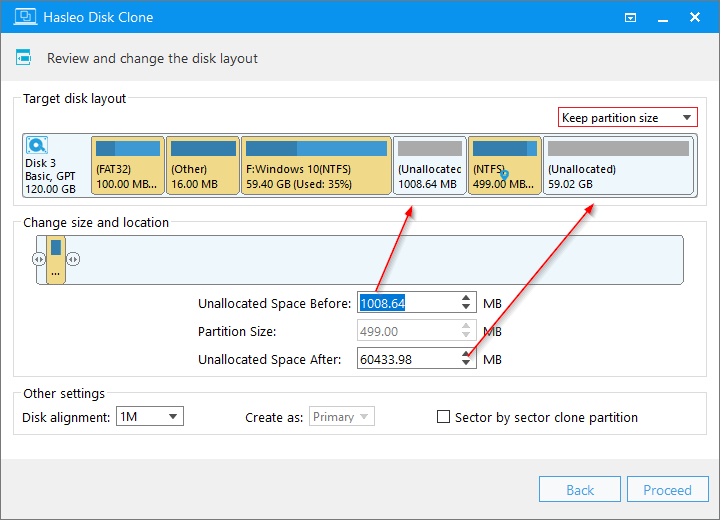Viewport: 720px width, 520px height.
Task: Click the 'Create as:' label
Action: 274,417
